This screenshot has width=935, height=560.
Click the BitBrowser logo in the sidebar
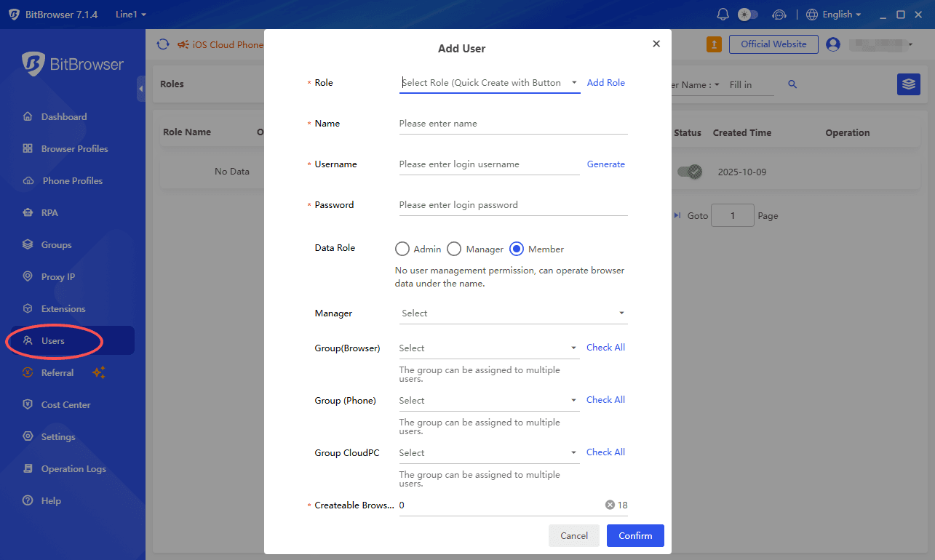73,64
